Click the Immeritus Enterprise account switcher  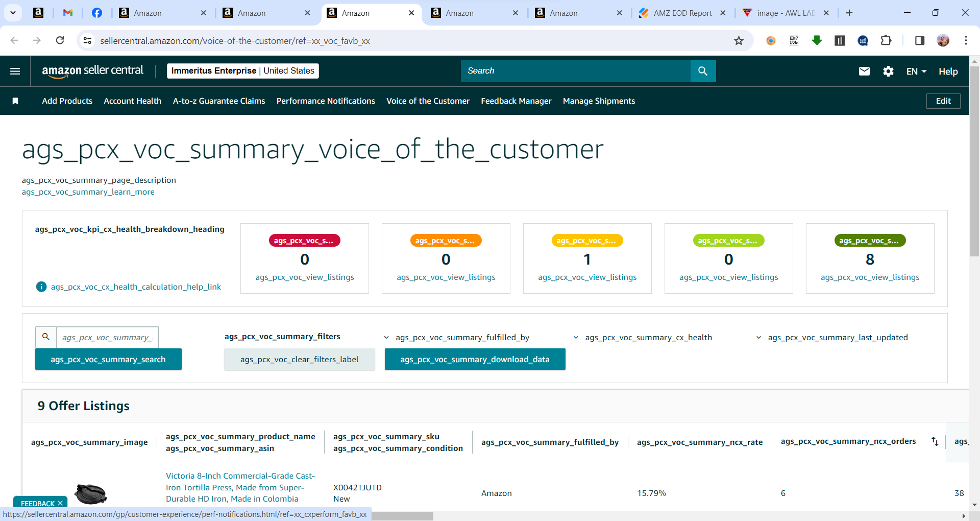pos(243,71)
